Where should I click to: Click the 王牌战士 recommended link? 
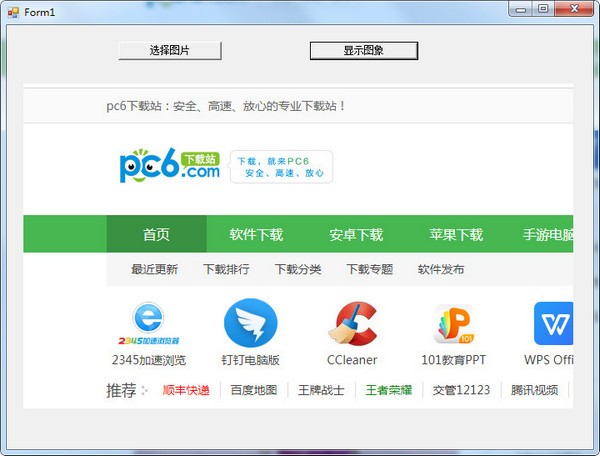tap(321, 390)
